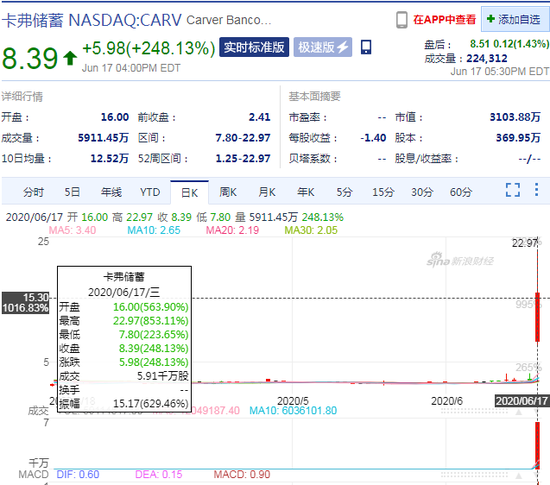This screenshot has height=485, width=550.
Task: Click the green plus 添加自选 button
Action: 515,19
